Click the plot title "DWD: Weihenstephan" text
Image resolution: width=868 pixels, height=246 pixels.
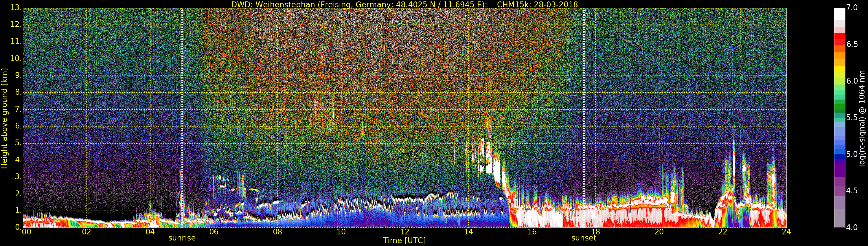coord(274,4)
